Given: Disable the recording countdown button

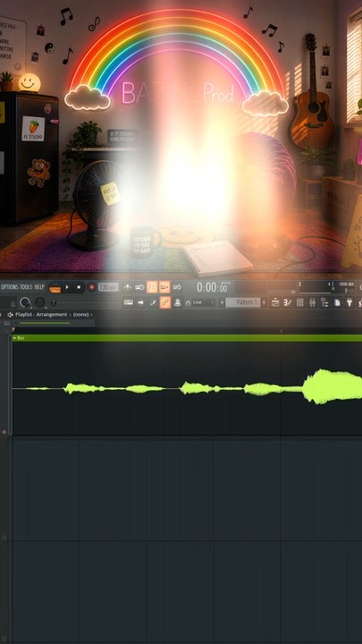Looking at the screenshot, I should 152,287.
